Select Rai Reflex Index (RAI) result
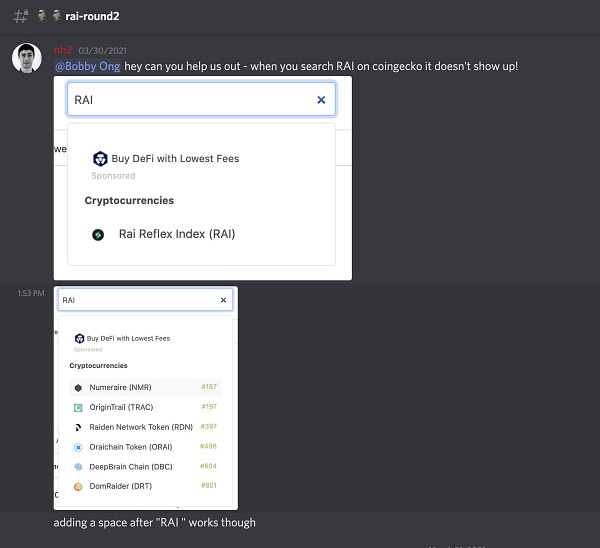600x548 pixels. [177, 234]
